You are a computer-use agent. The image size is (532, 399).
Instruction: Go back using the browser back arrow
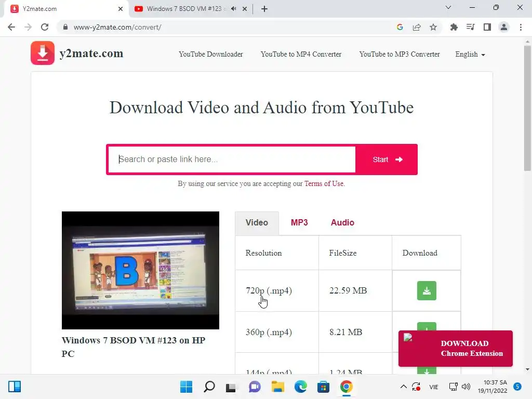point(11,27)
